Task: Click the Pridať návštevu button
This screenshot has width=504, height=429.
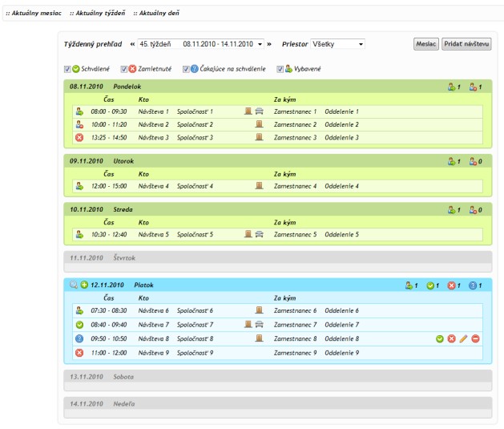Action: (466, 44)
